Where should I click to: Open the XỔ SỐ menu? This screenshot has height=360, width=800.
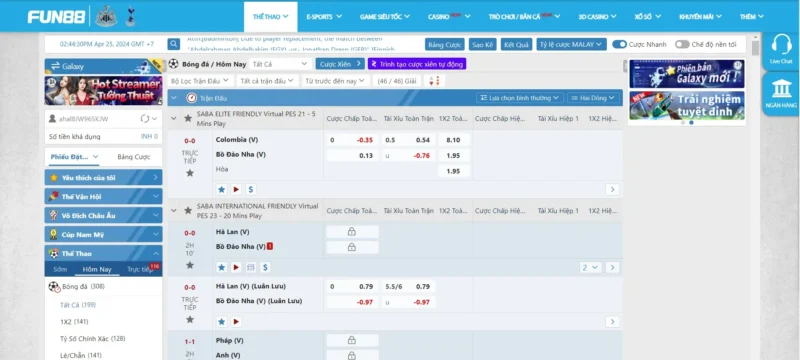647,17
